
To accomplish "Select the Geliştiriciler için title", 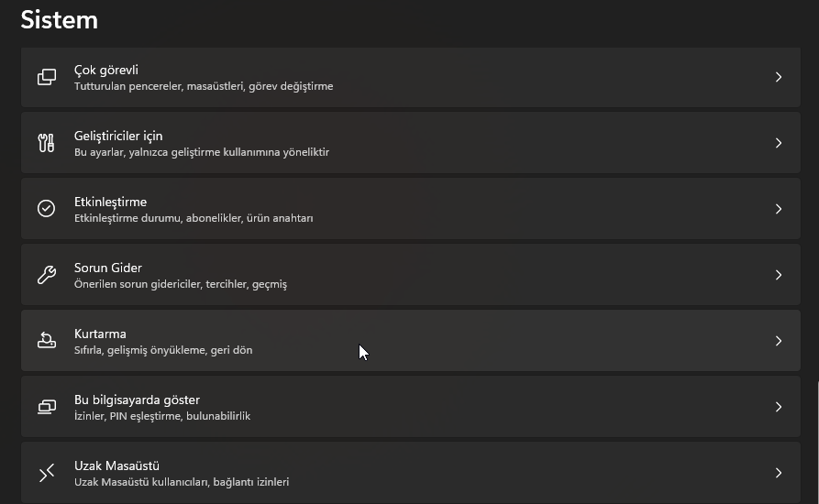I will click(118, 137).
